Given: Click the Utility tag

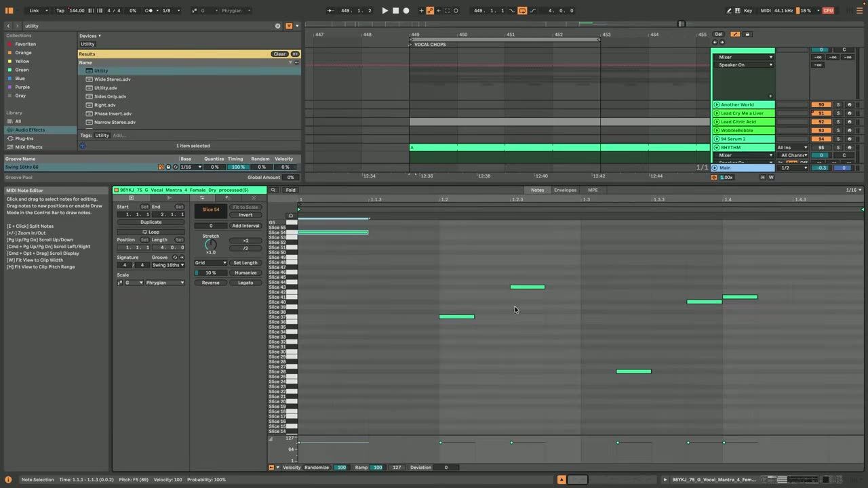Looking at the screenshot, I should coord(102,135).
